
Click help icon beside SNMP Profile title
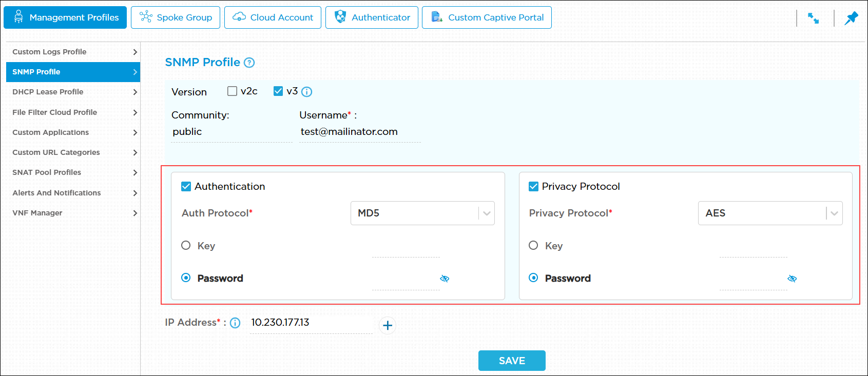pyautogui.click(x=249, y=63)
